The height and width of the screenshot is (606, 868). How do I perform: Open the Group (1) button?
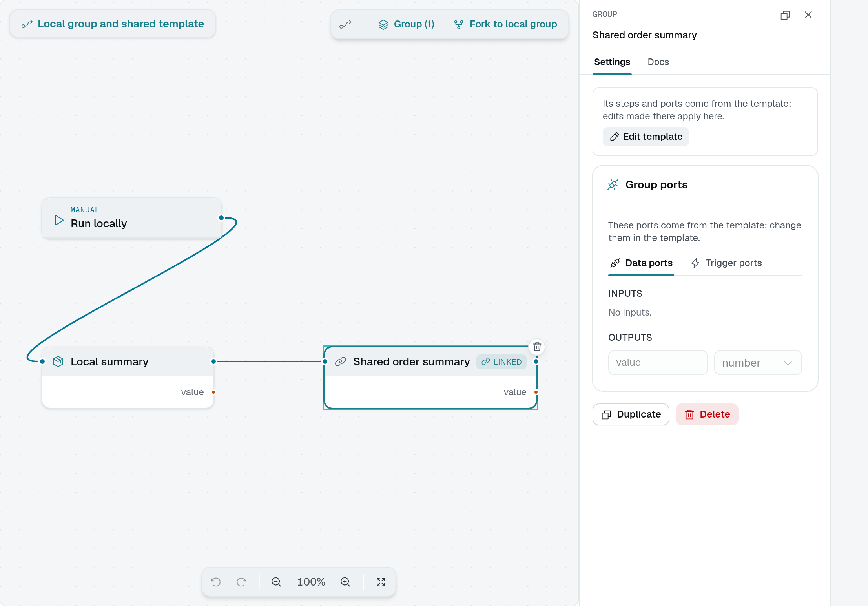point(406,24)
